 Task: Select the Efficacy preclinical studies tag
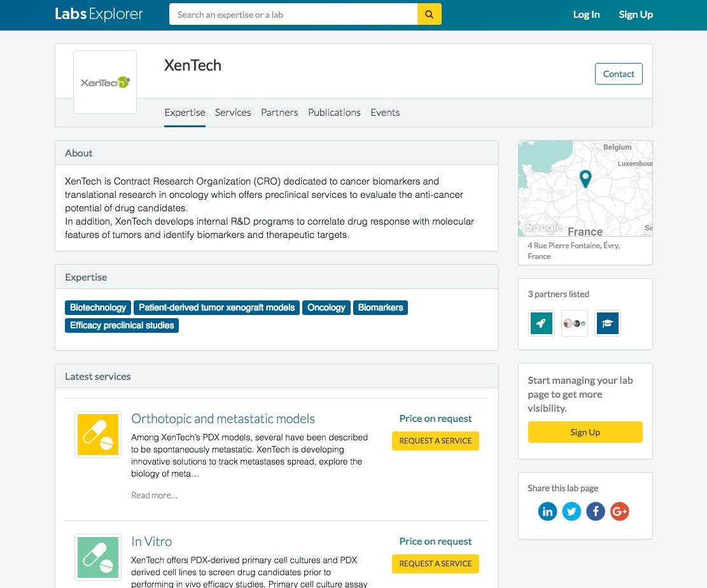coord(122,326)
